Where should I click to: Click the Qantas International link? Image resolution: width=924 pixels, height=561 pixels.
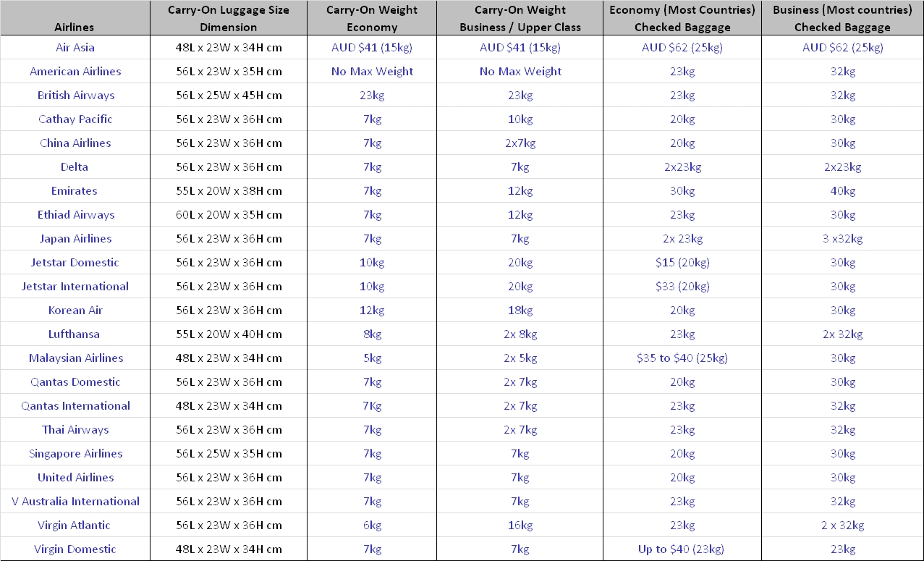75,406
